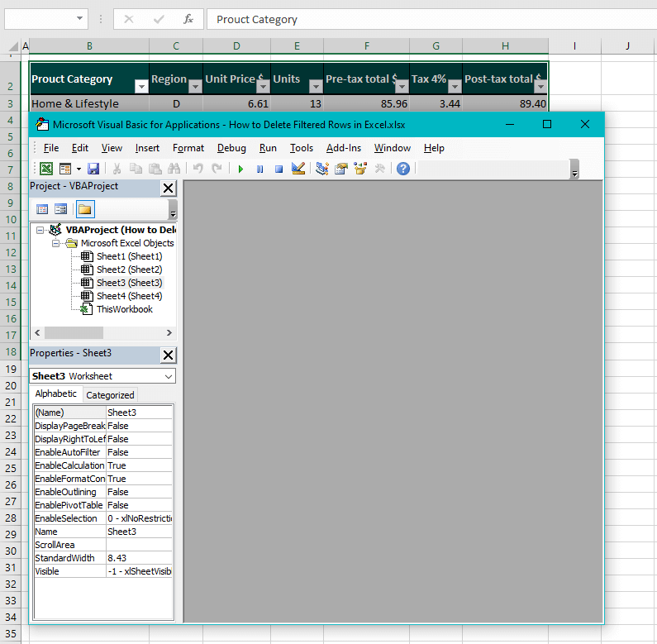Screen dimensions: 657x644
Task: Open Pre-tax total filter dropdown in Excel
Action: [x=402, y=87]
